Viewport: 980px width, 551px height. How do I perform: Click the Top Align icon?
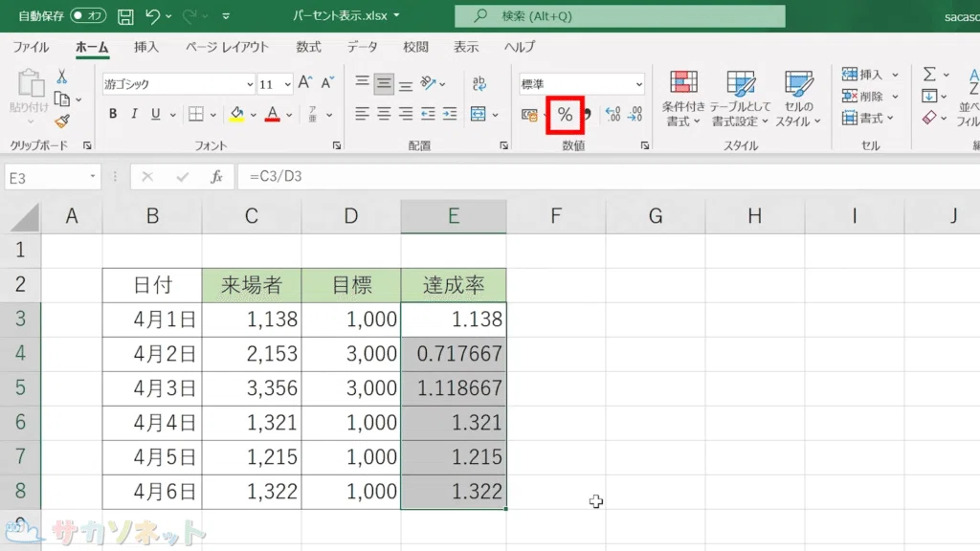[x=362, y=83]
